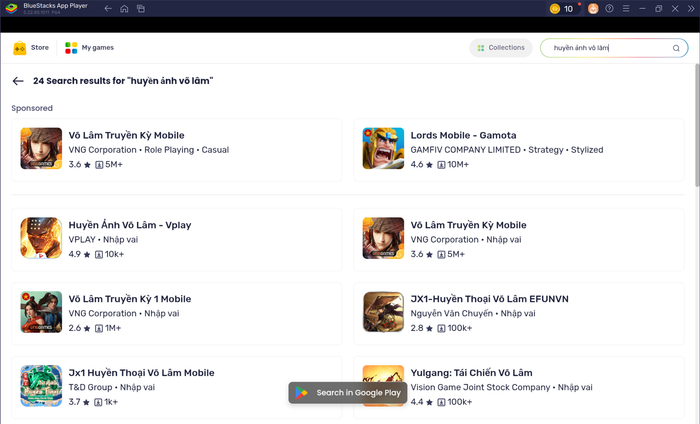
Task: Click VPLAY developer text
Action: tap(82, 240)
